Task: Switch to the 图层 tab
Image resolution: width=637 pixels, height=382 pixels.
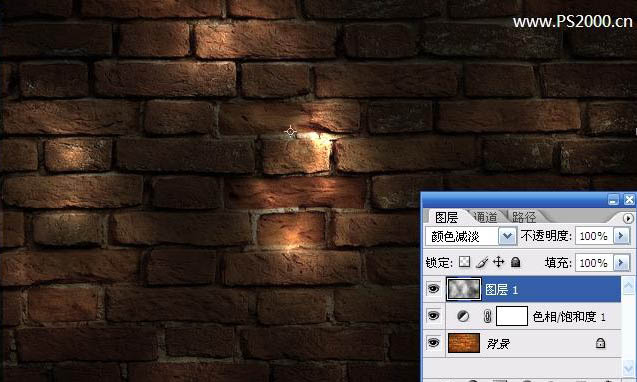Action: [x=446, y=217]
